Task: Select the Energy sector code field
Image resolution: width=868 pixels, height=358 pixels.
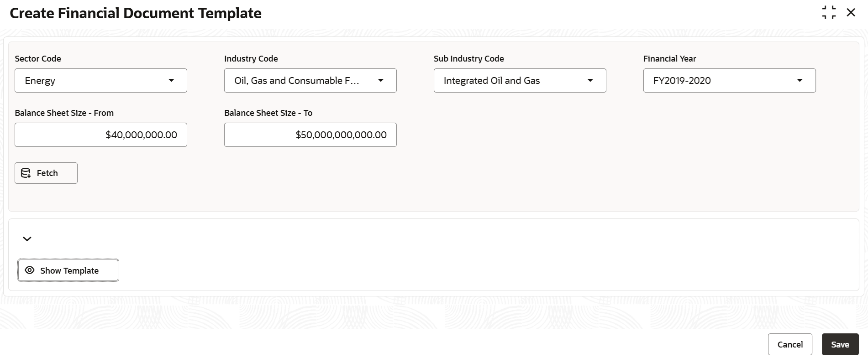Action: (101, 81)
